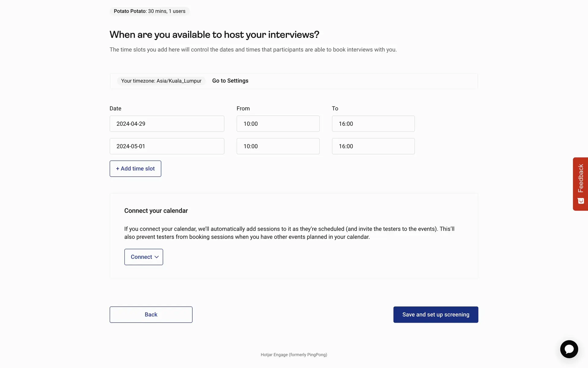Click the Potato Potato project badge
588x368 pixels.
[x=149, y=11]
